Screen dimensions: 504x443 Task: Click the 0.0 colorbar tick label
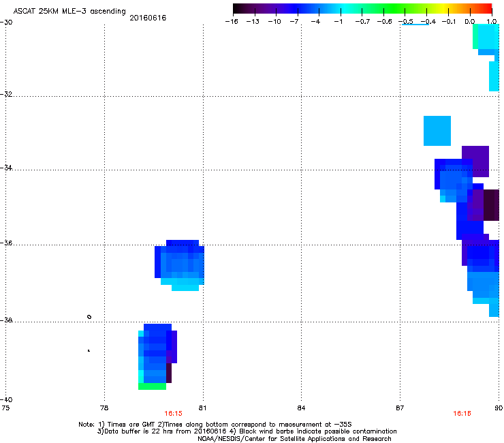click(x=470, y=22)
